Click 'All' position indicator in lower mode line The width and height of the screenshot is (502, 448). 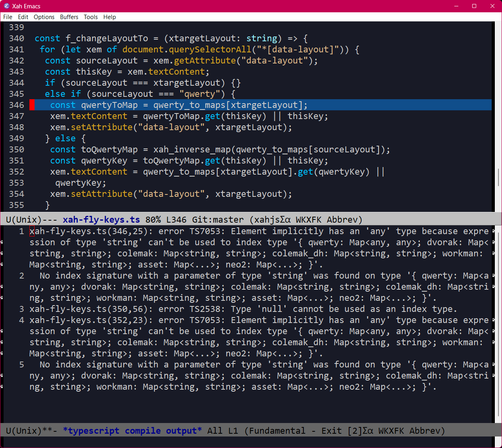(x=215, y=431)
